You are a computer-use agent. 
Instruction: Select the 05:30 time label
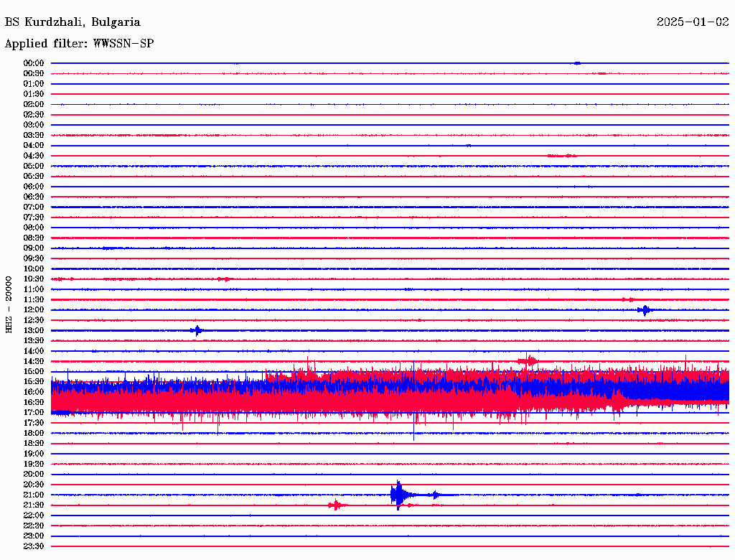pyautogui.click(x=34, y=177)
